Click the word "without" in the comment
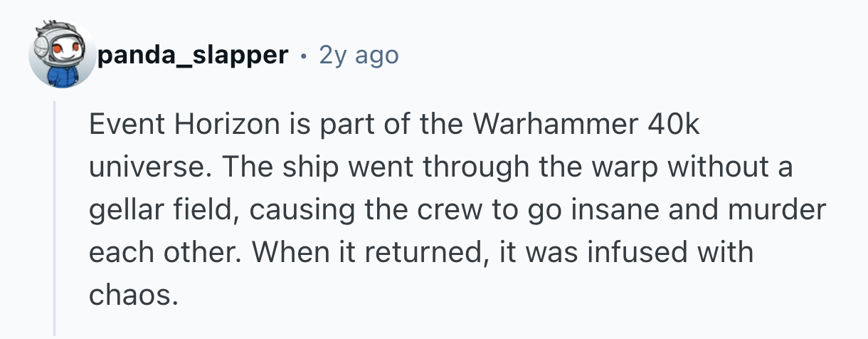 (x=735, y=168)
